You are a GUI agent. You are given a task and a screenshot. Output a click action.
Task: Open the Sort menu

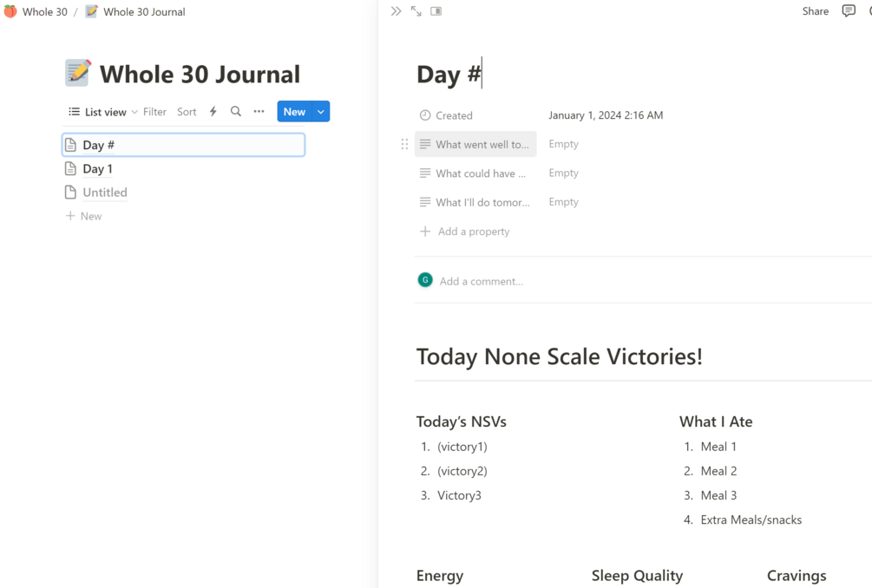point(187,112)
